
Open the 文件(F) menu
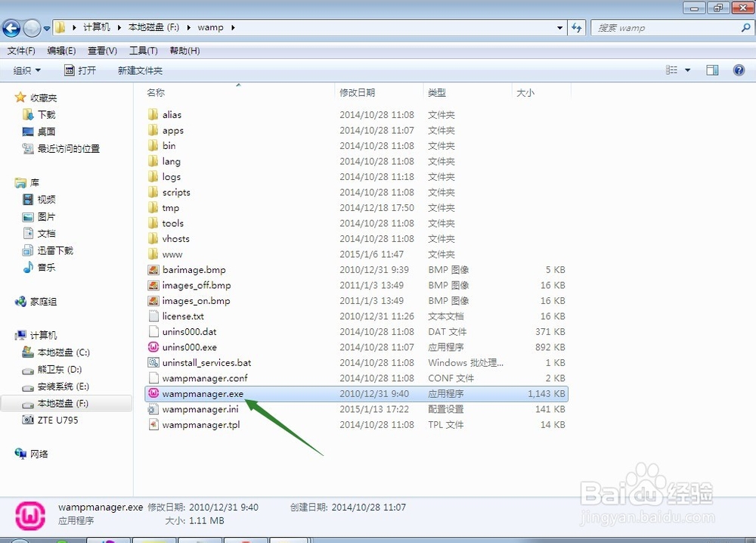coord(21,51)
